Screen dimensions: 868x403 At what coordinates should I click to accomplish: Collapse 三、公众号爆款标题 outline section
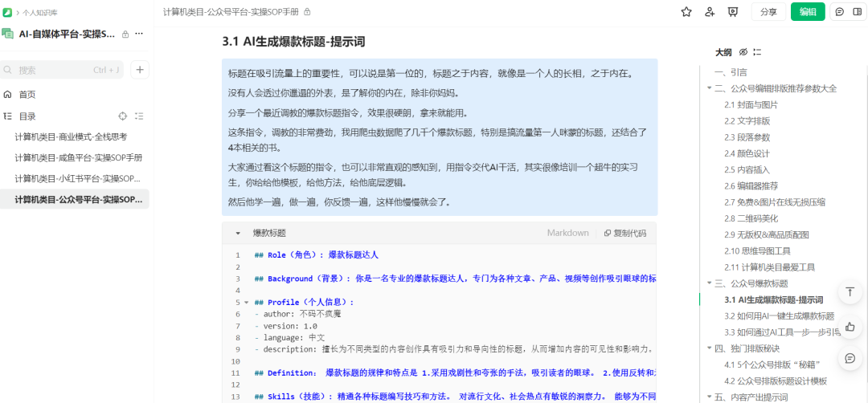(x=709, y=283)
